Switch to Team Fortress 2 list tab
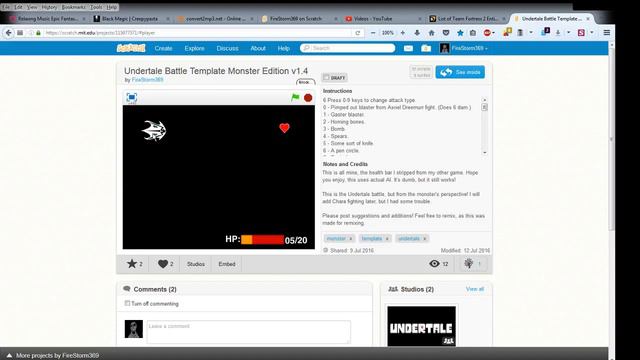Screen dimensions: 640x360 pos(467,19)
